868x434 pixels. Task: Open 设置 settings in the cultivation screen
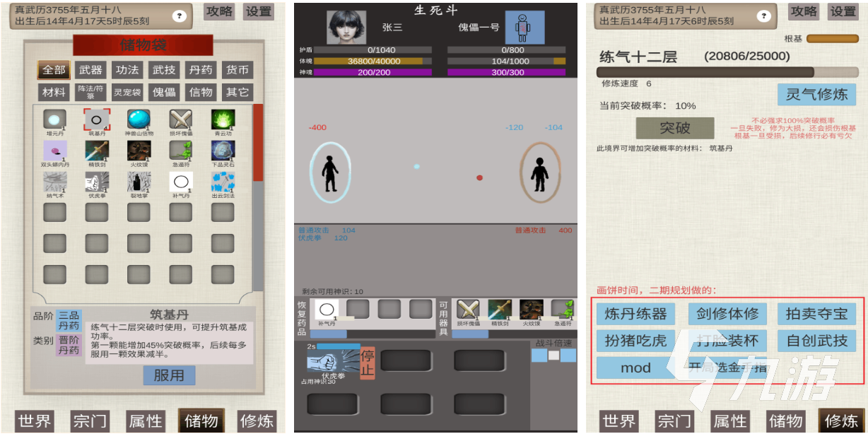point(843,11)
